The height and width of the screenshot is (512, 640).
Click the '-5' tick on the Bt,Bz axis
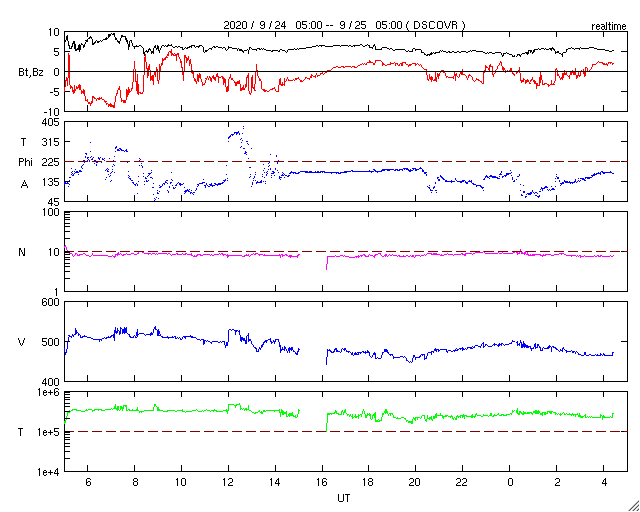click(55, 92)
